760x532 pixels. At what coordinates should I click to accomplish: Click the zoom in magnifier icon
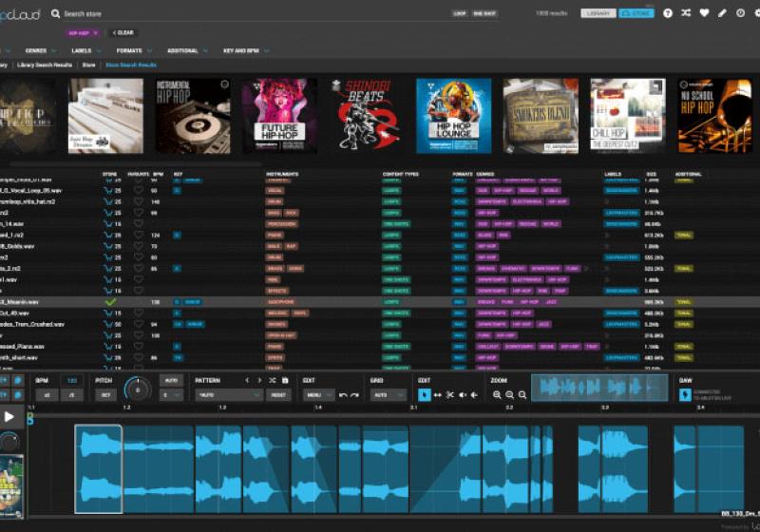[497, 394]
